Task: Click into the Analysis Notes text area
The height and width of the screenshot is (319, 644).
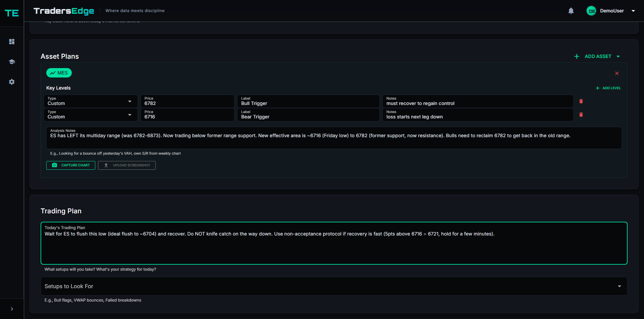Action: pyautogui.click(x=334, y=138)
